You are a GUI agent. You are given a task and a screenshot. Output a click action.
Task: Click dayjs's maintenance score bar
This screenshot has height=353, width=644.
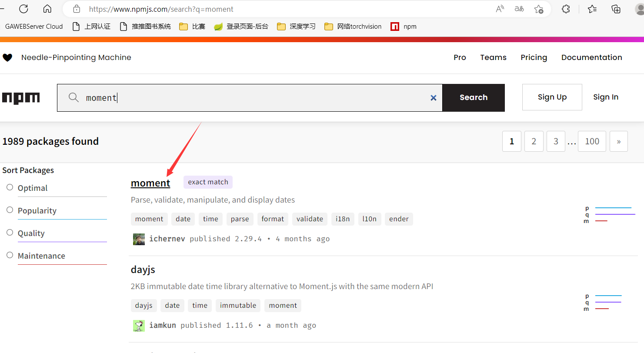click(x=602, y=309)
